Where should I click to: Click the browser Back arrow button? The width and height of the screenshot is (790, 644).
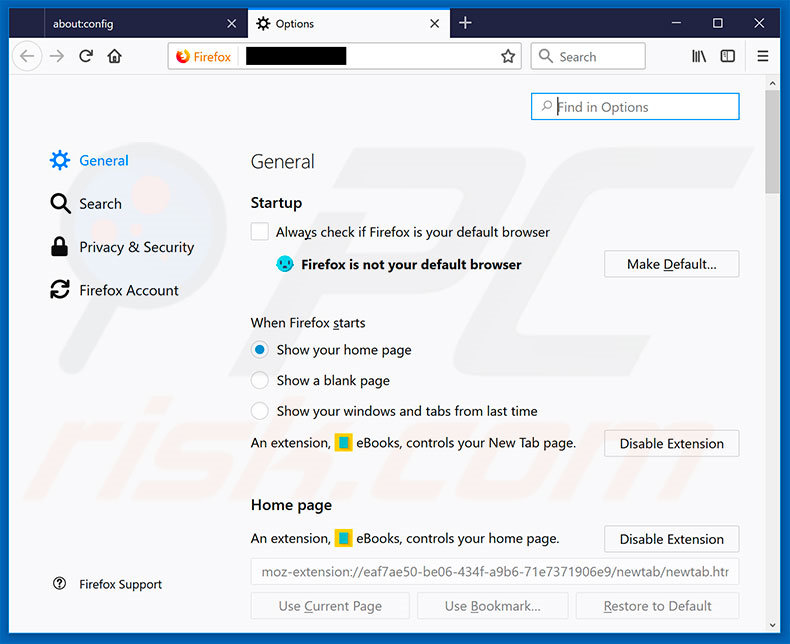[27, 56]
